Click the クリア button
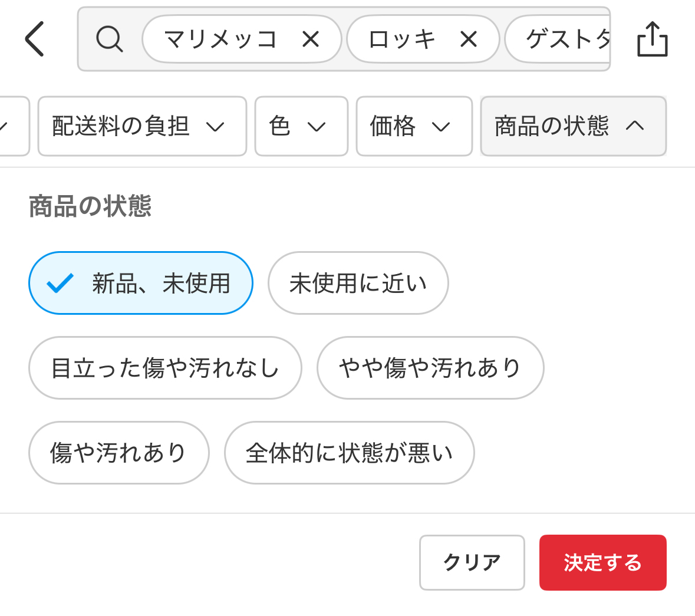The image size is (695, 616). 472,562
